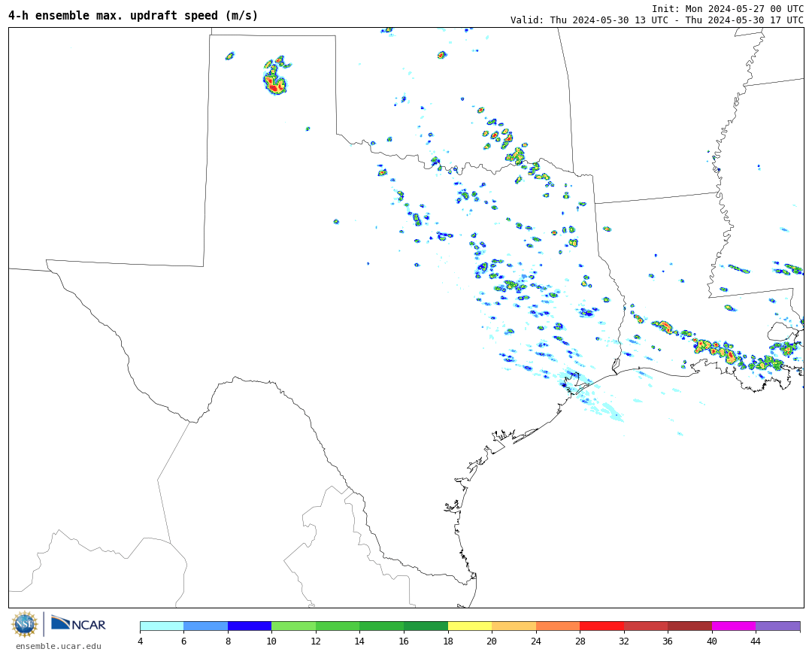Click the colorbar tick label '18'
The image size is (812, 655).
coord(448,641)
